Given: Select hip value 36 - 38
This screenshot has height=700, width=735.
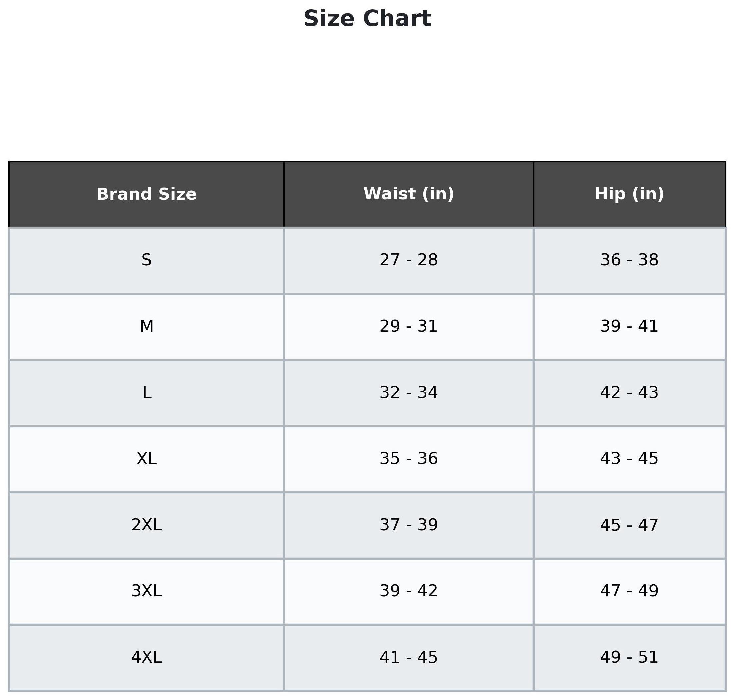Looking at the screenshot, I should pos(629,260).
